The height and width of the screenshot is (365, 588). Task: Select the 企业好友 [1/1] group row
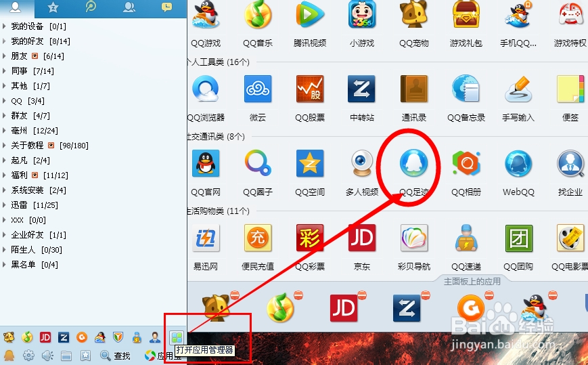point(93,235)
